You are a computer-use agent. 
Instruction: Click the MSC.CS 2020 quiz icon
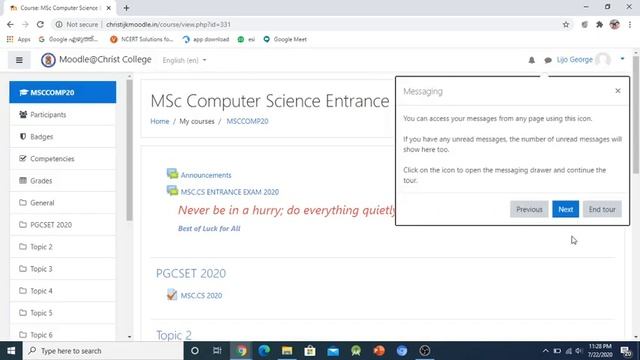pyautogui.click(x=172, y=294)
